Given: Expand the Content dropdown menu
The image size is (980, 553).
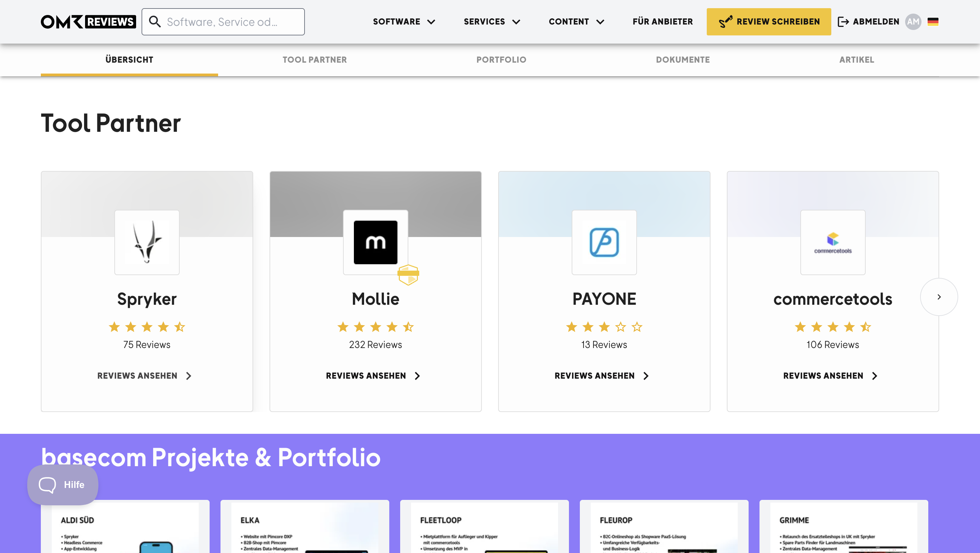Looking at the screenshot, I should click(576, 22).
